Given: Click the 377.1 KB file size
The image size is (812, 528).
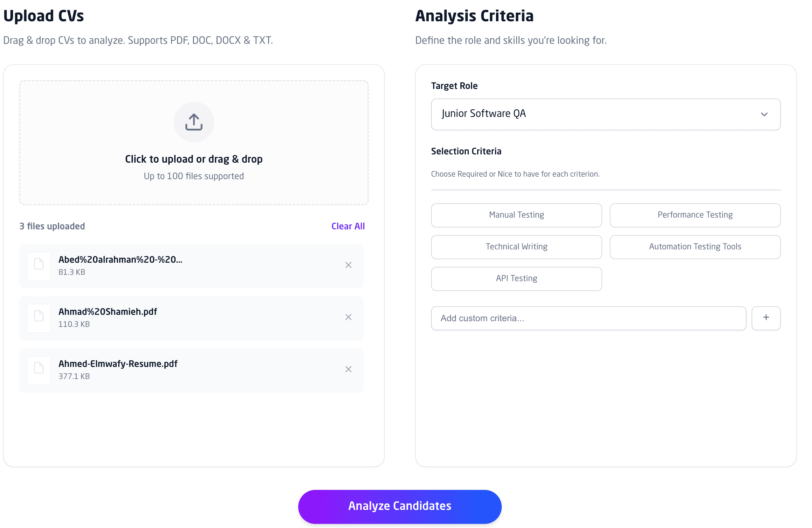Looking at the screenshot, I should (x=74, y=376).
